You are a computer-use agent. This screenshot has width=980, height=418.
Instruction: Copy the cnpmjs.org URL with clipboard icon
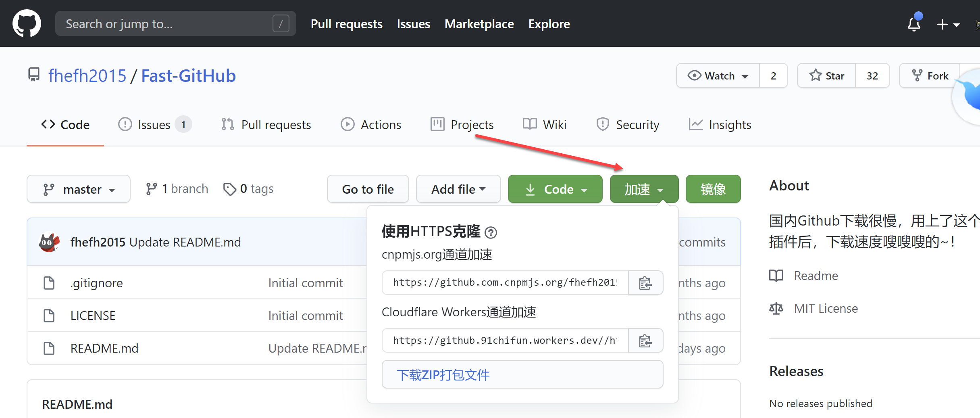645,282
